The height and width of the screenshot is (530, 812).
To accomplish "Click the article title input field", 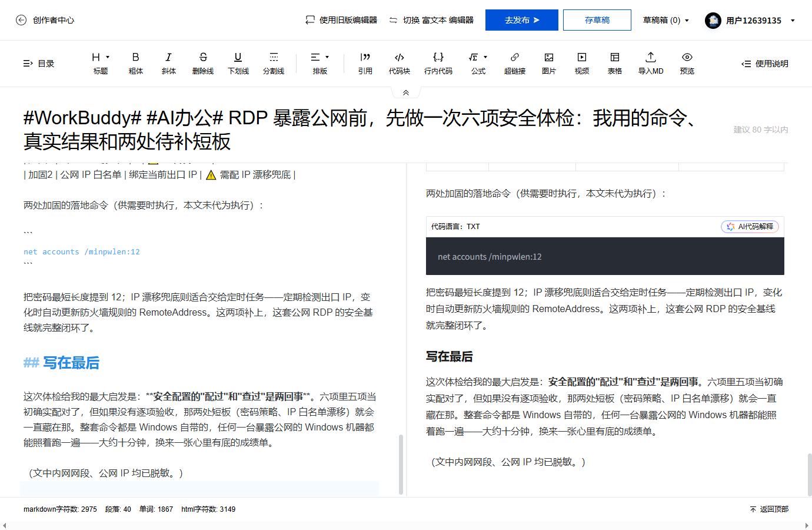I will (x=365, y=130).
